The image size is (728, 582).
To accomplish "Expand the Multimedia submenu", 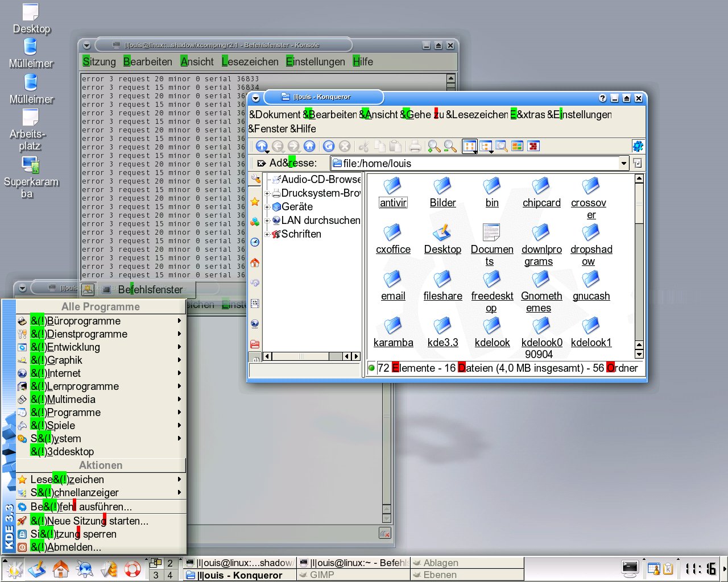I will [101, 400].
